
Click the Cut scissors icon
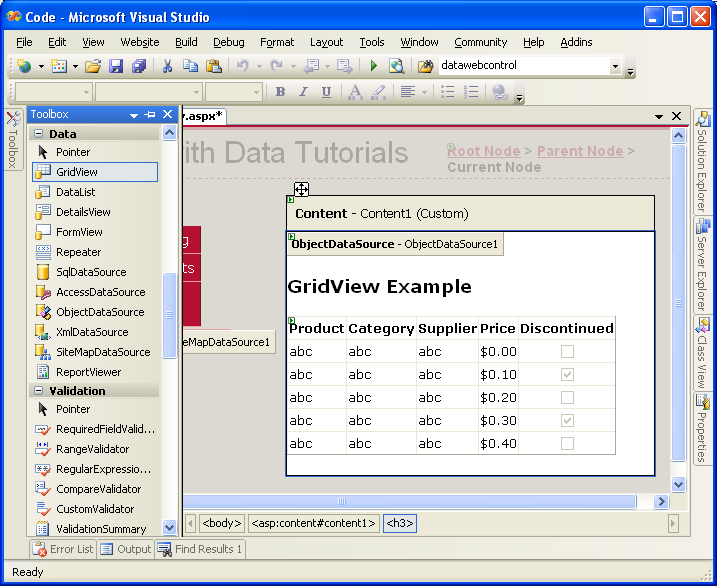(167, 66)
